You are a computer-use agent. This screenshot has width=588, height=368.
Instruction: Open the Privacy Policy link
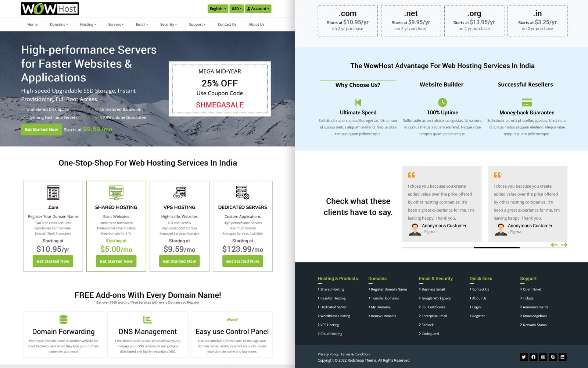click(328, 354)
